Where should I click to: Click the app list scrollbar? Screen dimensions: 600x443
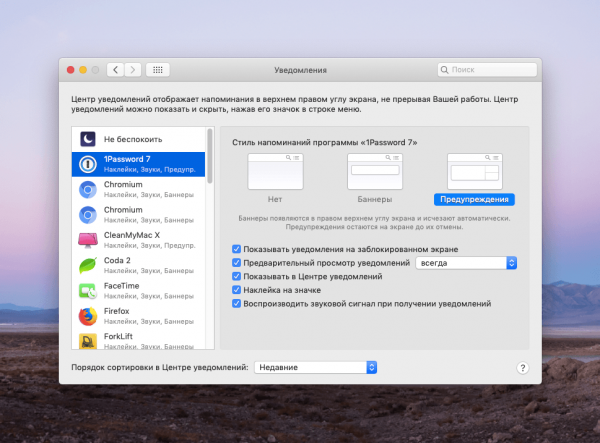click(x=210, y=156)
